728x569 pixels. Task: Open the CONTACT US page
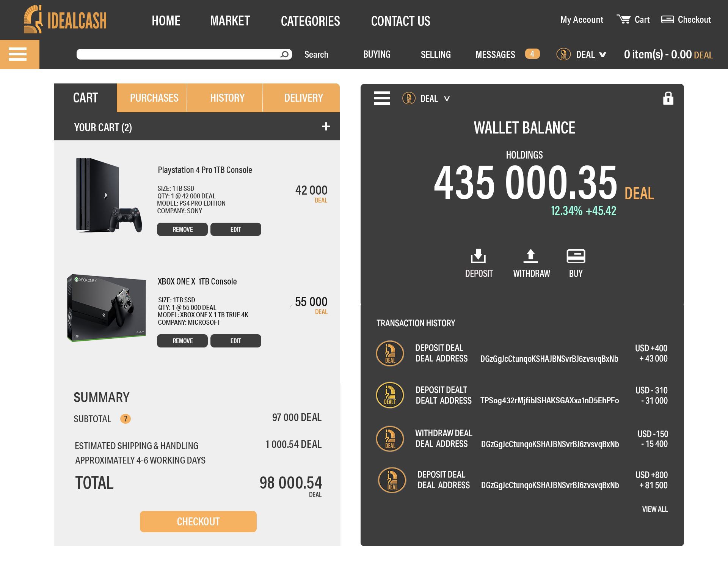tap(401, 21)
